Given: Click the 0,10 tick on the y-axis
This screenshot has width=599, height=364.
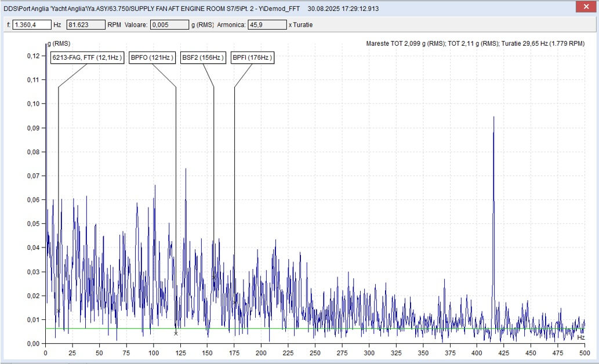Looking at the screenshot, I should 33,104.
